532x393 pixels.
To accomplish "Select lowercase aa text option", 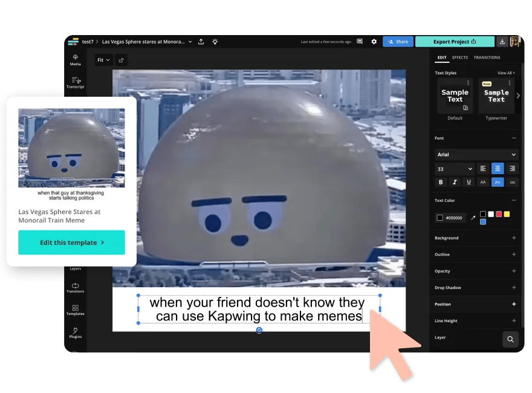I will point(512,182).
